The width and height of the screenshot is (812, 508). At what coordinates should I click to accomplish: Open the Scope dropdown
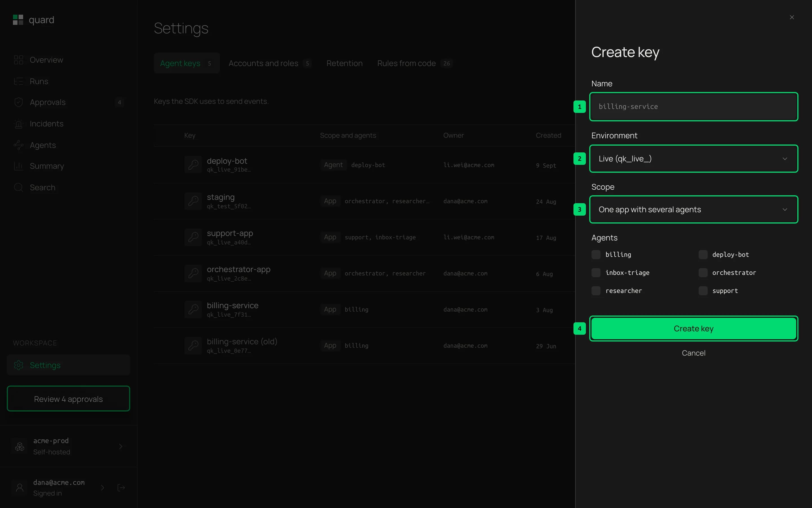[694, 209]
